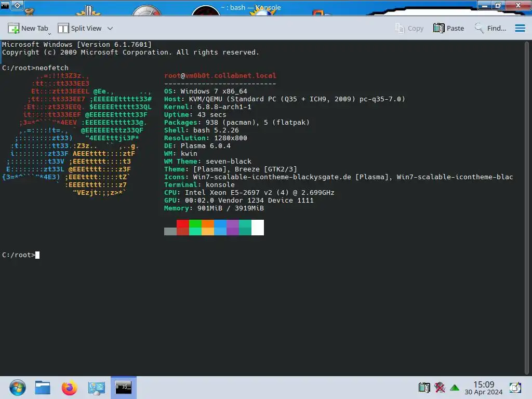Select the Konsole terminal taskbar entry
This screenshot has height=399, width=532.
click(x=124, y=388)
